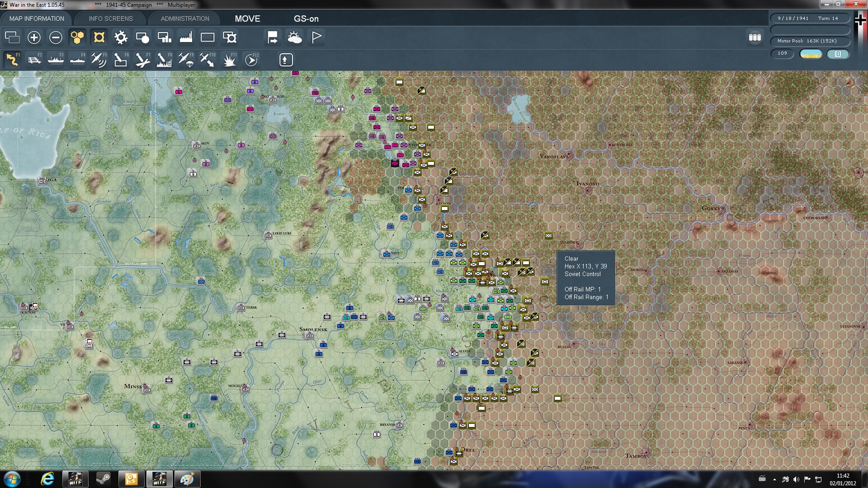Click the pale blue 0 indicator
The width and height of the screenshot is (868, 488).
click(838, 54)
